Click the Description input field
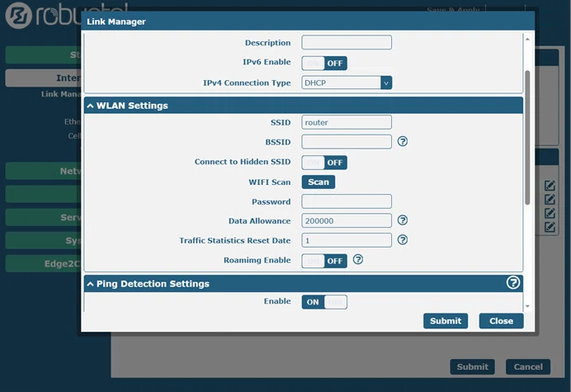Viewport: 571px width, 392px height. point(347,42)
